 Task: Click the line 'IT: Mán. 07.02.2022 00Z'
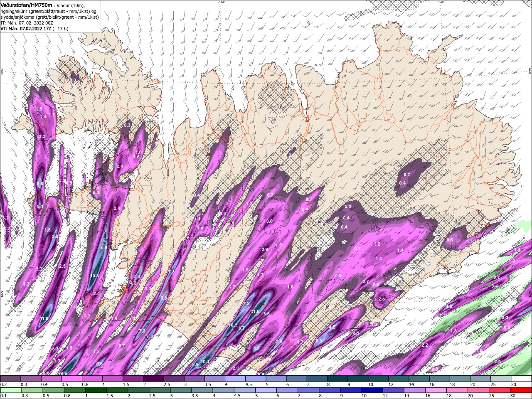click(x=26, y=23)
